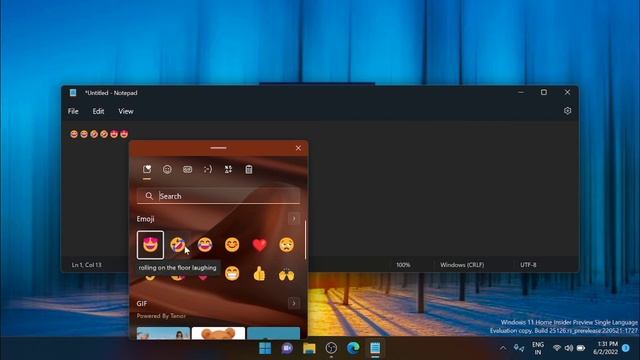The image size is (640, 360).
Task: Show hidden tray icons chevron
Action: (503, 348)
